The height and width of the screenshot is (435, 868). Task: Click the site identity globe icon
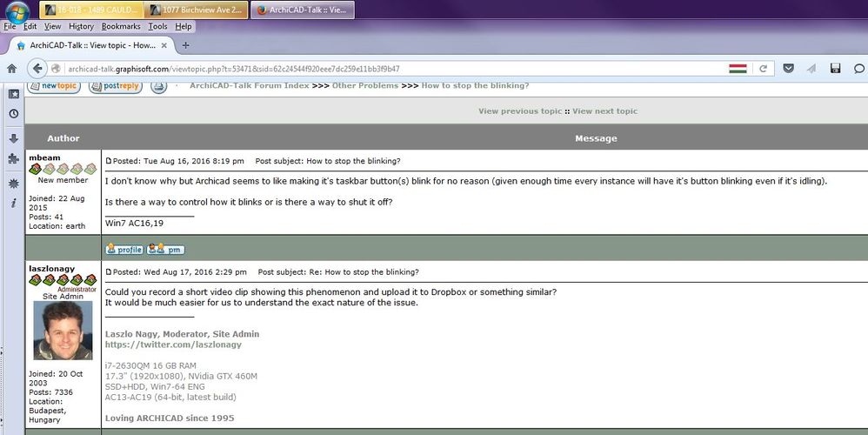pyautogui.click(x=56, y=69)
